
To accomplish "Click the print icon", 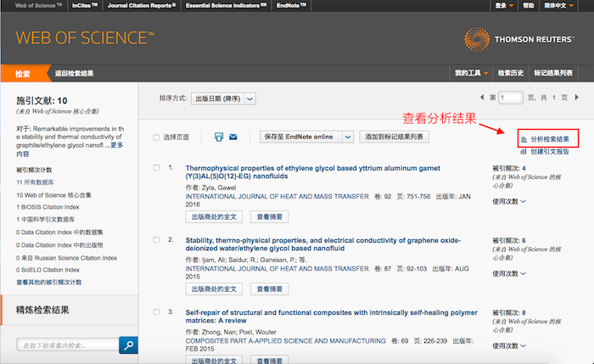I will [x=219, y=137].
